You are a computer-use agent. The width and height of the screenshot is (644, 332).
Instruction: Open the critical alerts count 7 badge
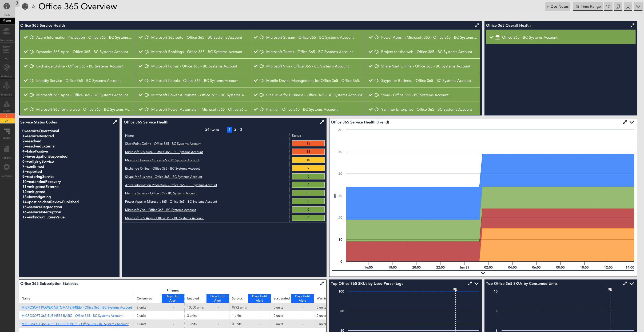pos(7,116)
